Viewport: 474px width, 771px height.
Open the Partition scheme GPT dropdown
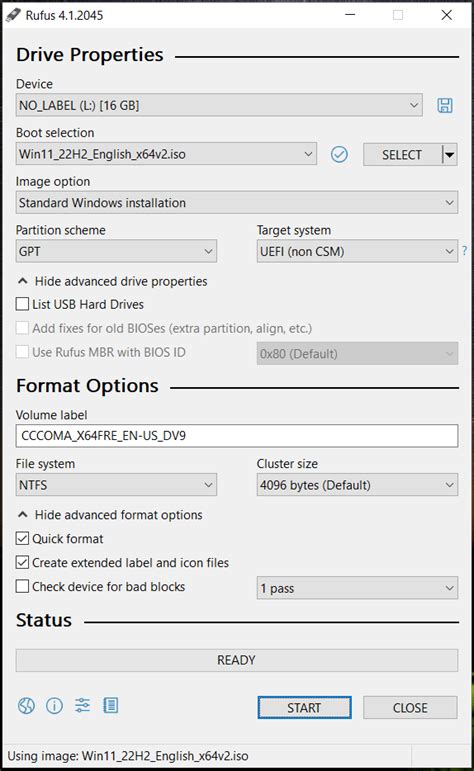(117, 251)
